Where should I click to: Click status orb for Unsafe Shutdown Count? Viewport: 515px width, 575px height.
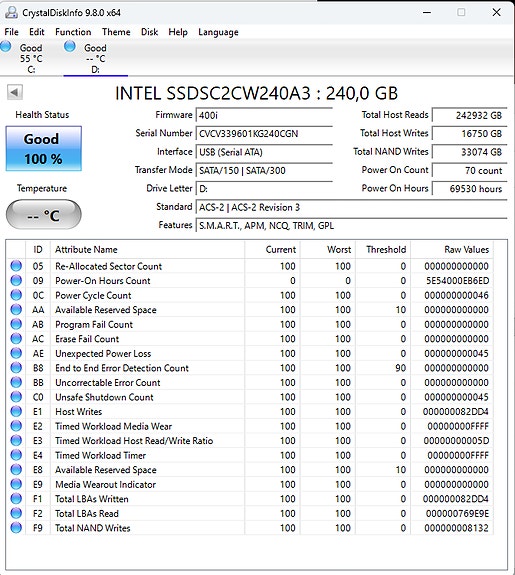point(16,397)
